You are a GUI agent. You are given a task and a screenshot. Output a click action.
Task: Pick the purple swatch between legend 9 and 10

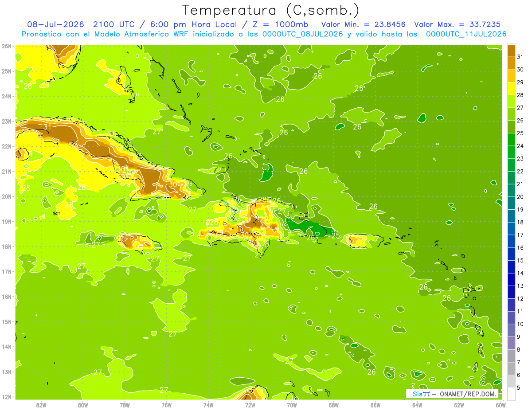pos(512,330)
